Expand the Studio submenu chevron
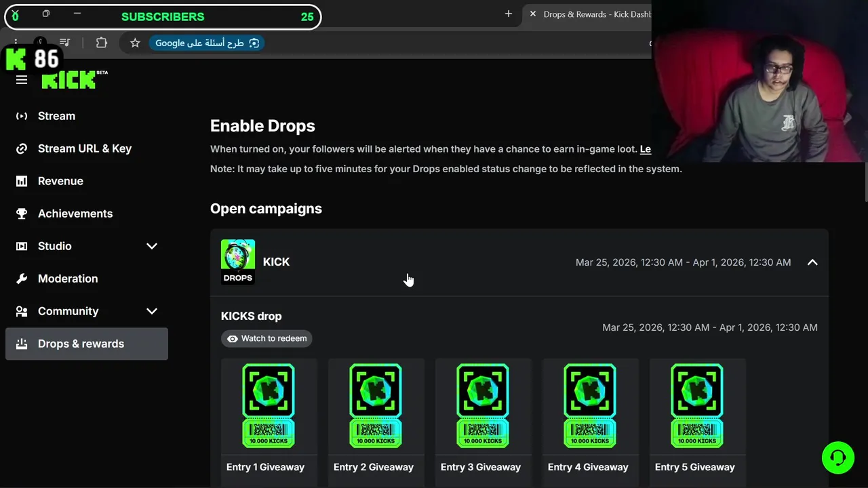Screen dimensions: 868x488 152,246
